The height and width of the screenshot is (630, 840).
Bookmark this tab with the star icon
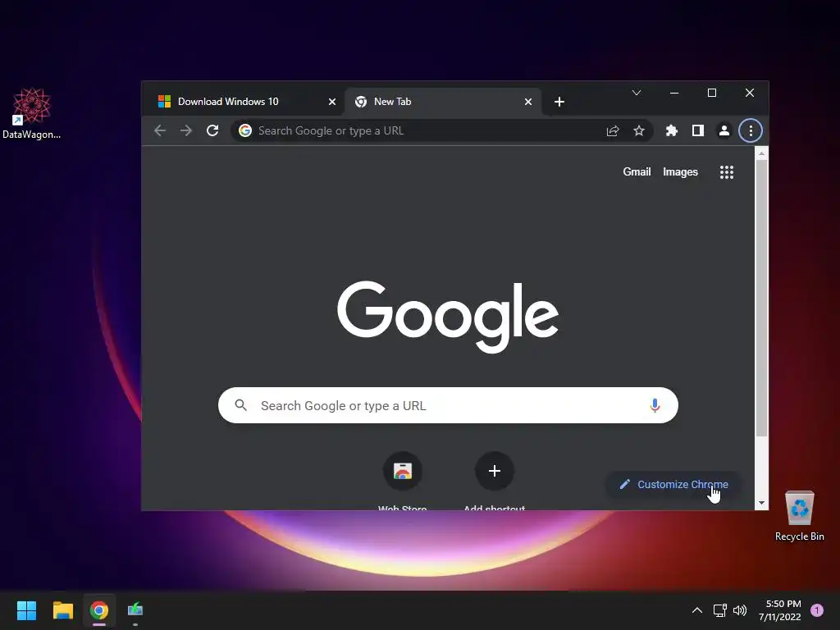pyautogui.click(x=638, y=130)
